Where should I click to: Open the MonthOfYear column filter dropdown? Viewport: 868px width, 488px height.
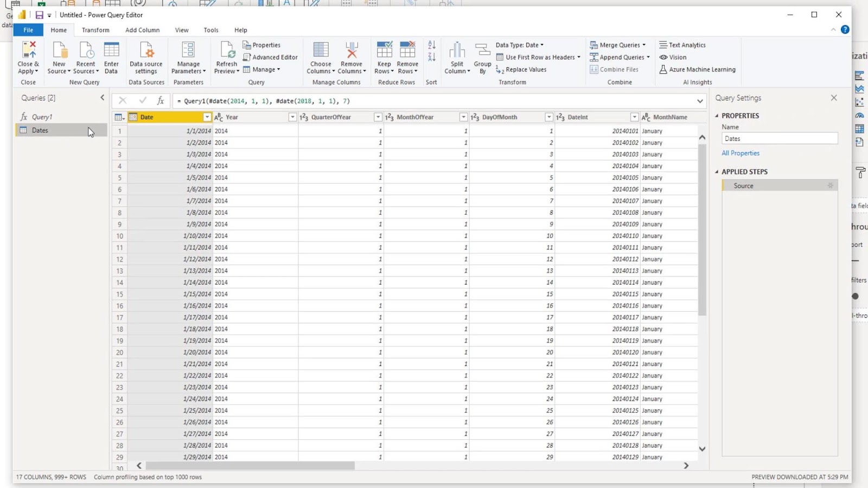[463, 117]
